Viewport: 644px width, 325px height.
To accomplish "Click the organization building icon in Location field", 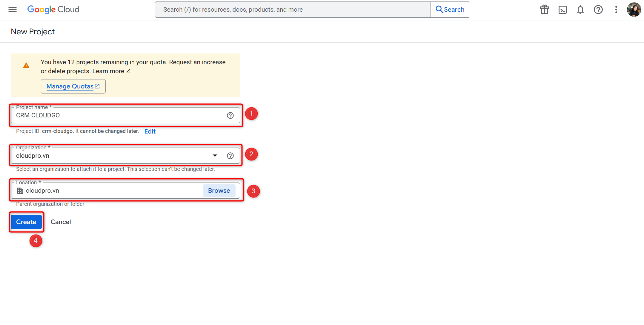I will coord(20,190).
